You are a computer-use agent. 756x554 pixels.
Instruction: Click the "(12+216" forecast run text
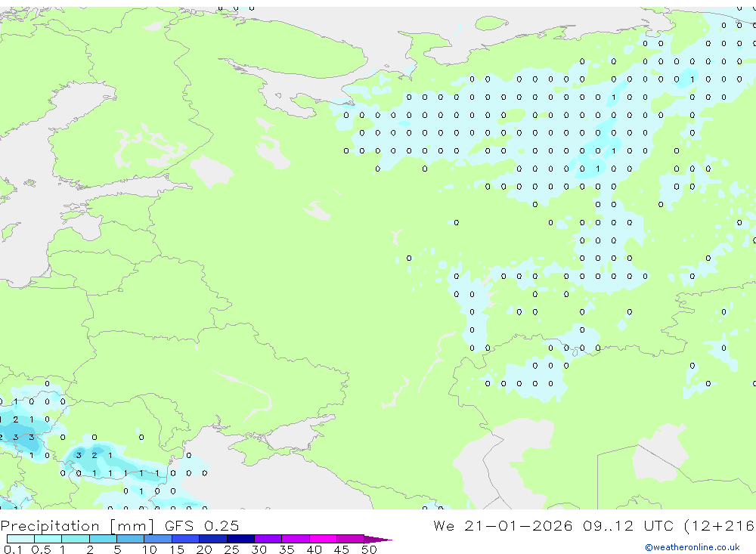[x=720, y=525]
